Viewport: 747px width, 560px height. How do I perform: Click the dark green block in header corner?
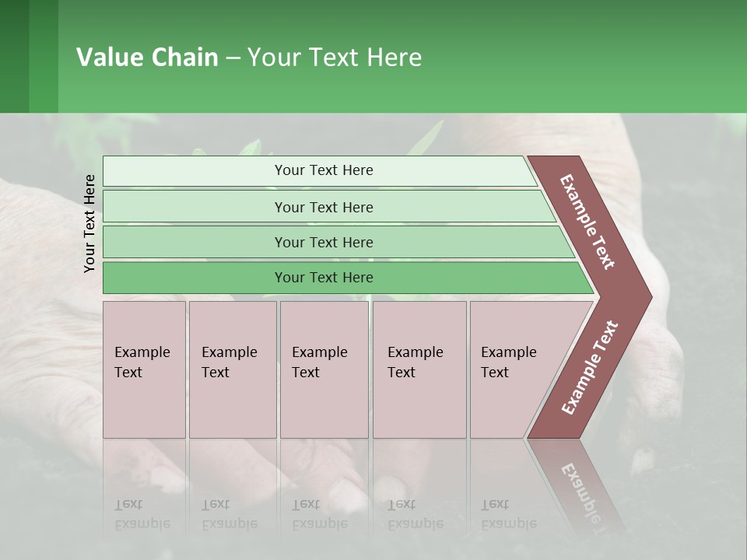coord(14,56)
